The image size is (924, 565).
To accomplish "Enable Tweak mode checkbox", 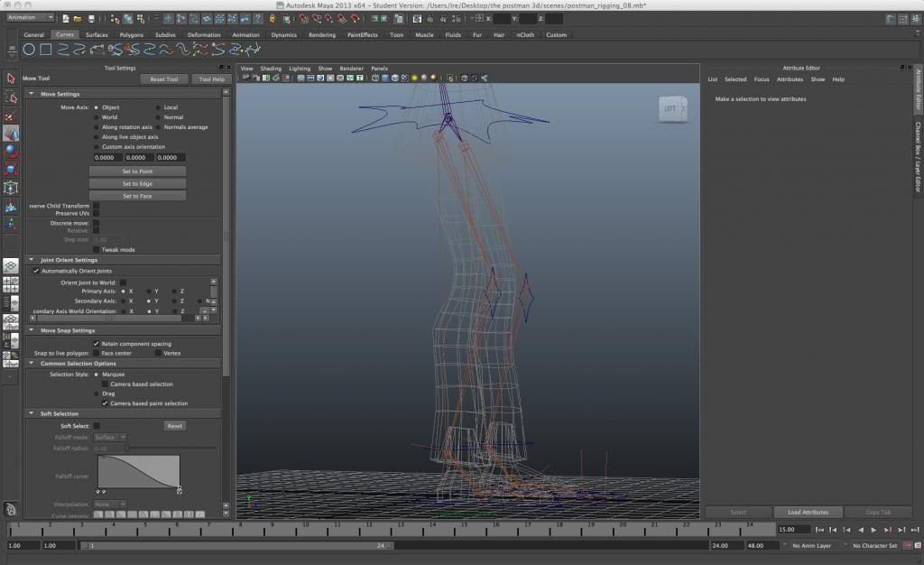I will click(97, 249).
